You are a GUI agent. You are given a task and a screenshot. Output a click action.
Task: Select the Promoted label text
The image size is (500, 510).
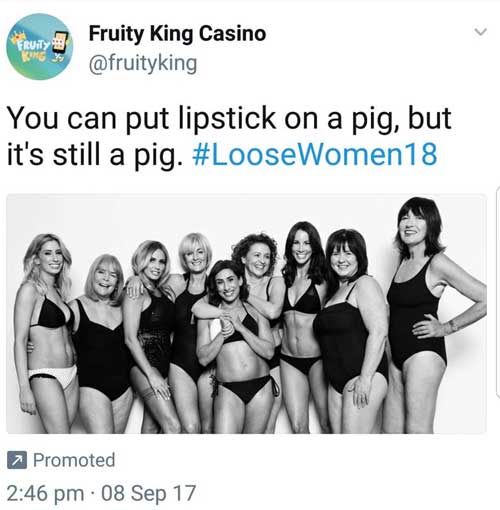coord(74,460)
